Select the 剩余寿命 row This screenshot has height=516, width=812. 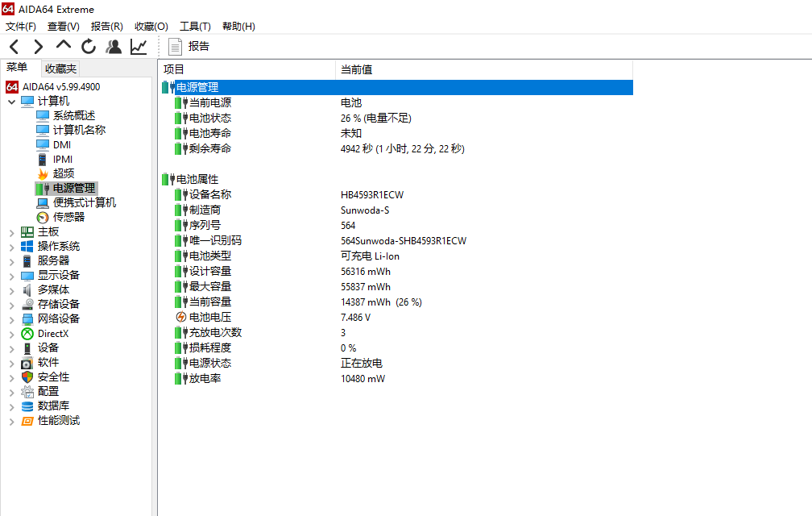(x=396, y=148)
